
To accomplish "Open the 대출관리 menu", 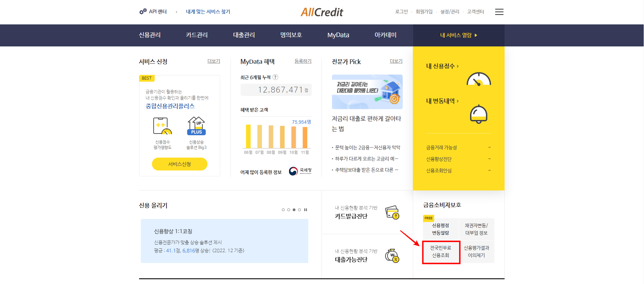I will tap(244, 35).
